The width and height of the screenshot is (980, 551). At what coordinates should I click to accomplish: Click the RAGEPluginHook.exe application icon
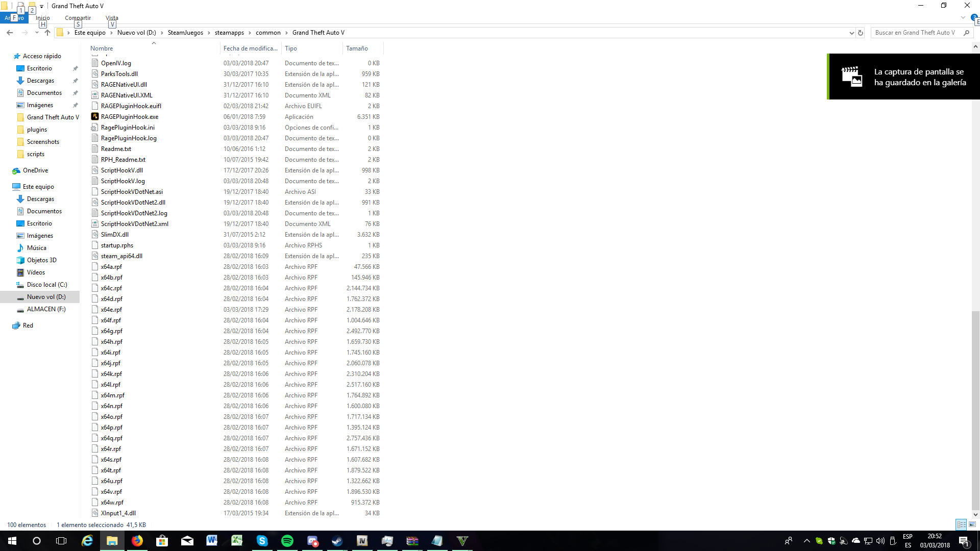point(95,116)
